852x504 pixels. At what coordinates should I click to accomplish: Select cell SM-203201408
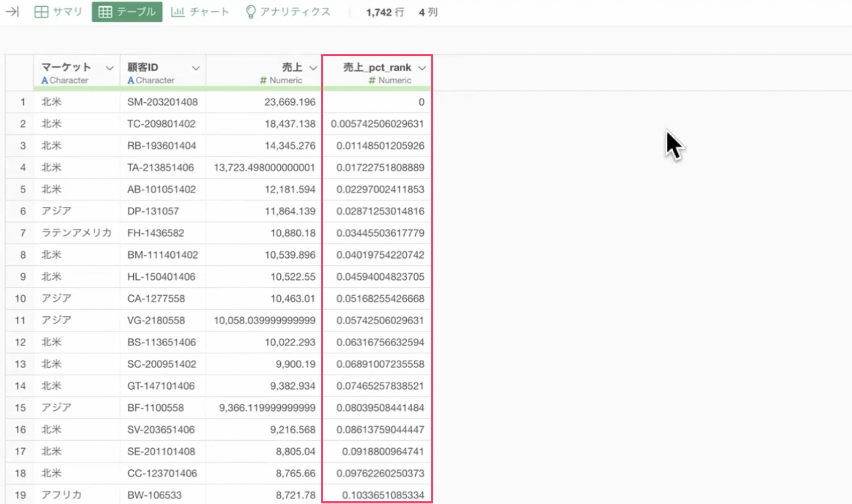[x=163, y=102]
